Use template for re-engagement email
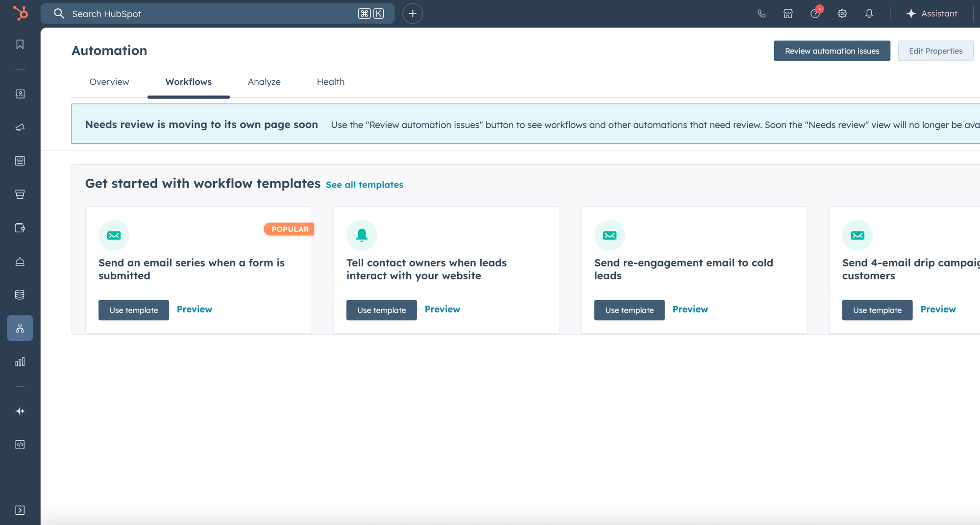 pos(630,310)
